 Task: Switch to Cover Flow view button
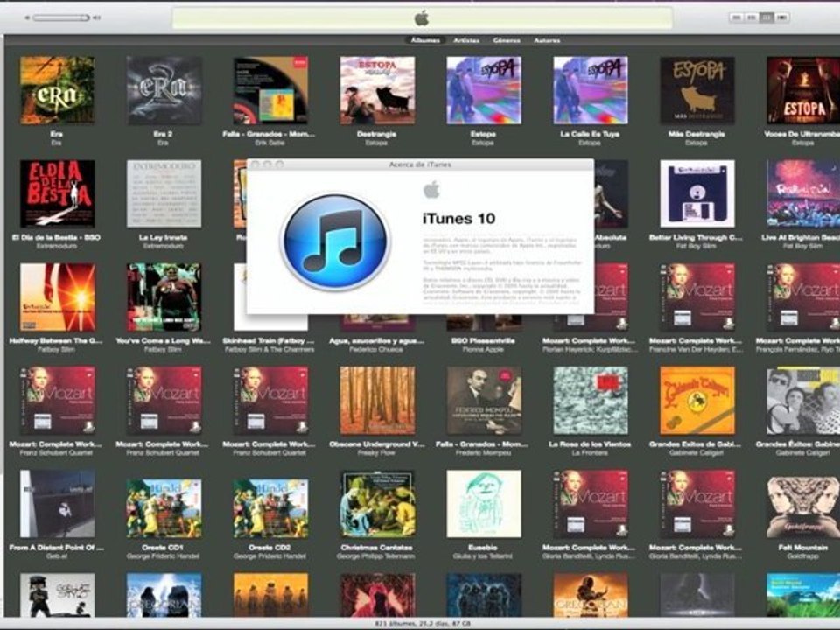pyautogui.click(x=782, y=17)
